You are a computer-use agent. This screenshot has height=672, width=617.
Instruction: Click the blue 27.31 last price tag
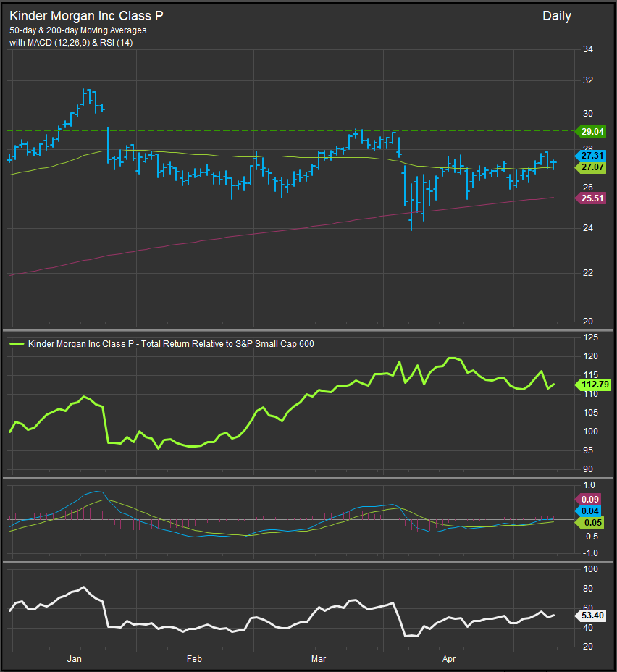591,156
